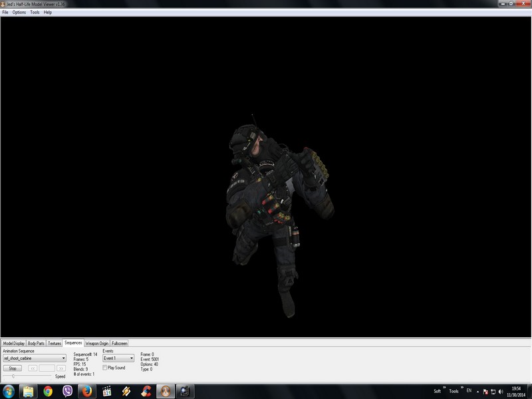Click the '# of events: 1' text
Image resolution: width=532 pixels, height=399 pixels.
[84, 374]
